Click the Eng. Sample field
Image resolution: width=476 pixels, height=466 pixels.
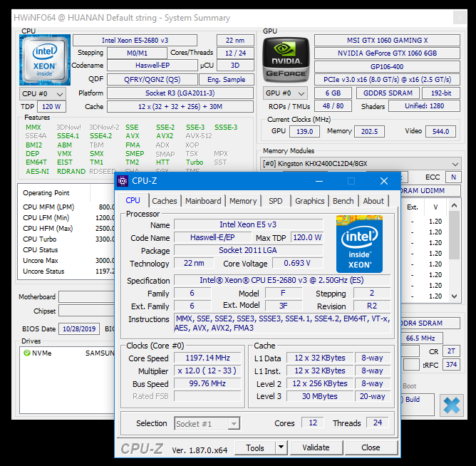[227, 80]
